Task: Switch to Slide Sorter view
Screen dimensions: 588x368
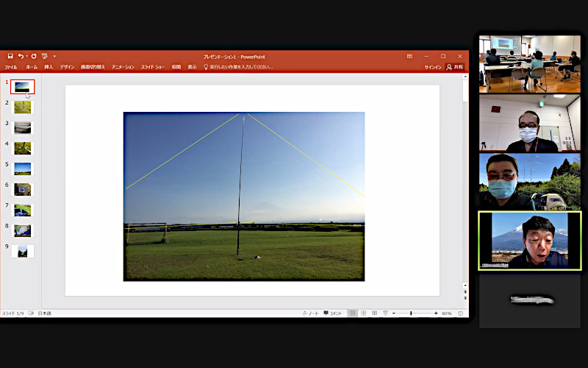Action: coord(363,314)
